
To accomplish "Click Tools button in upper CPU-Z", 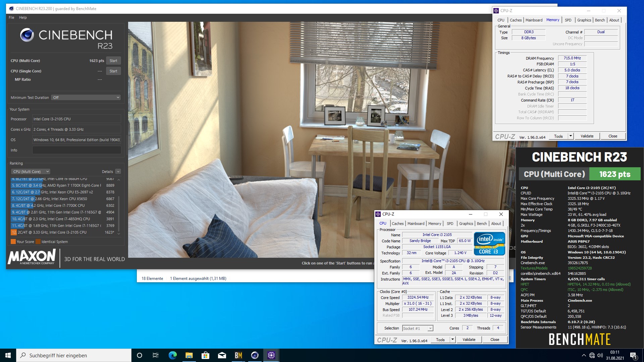I will pos(558,136).
